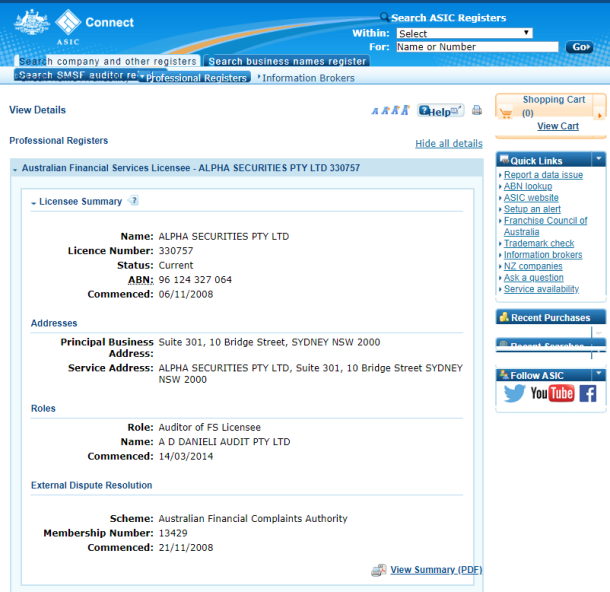
Task: Click the Recent Purchases panel header
Action: pos(550,317)
